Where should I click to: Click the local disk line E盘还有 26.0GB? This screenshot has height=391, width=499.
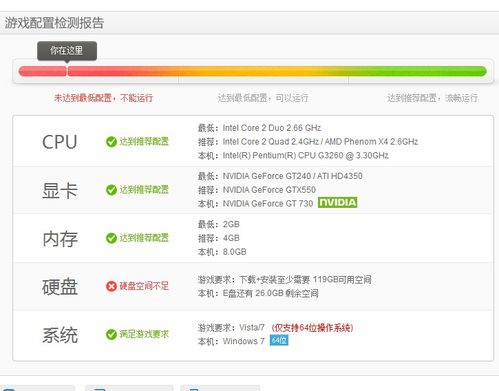258,293
